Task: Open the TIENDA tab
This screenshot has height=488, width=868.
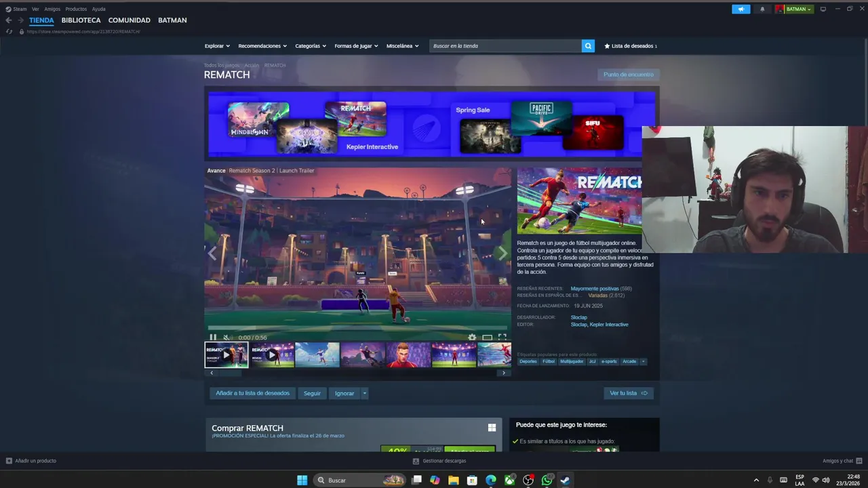Action: [41, 20]
